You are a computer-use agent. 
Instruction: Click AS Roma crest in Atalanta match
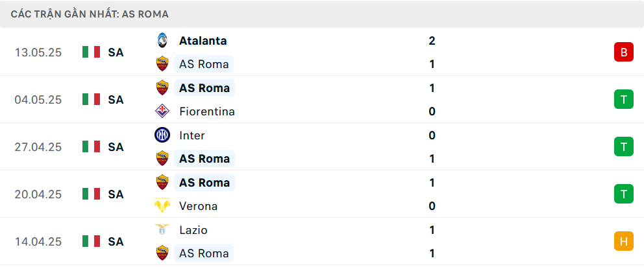162,64
